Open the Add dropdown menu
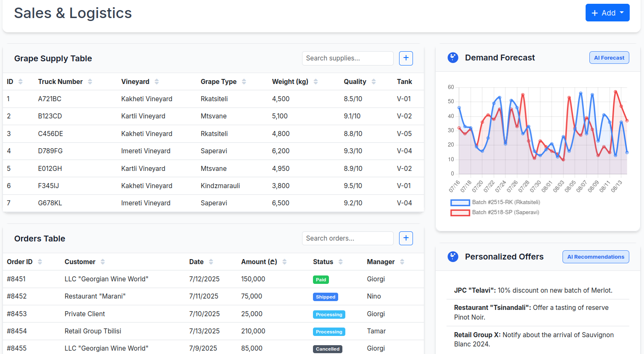Viewport: 644px width, 354px height. 607,13
